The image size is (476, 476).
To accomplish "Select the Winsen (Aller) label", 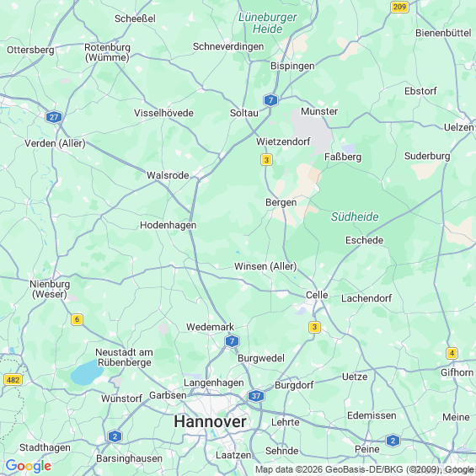I will pyautogui.click(x=265, y=266).
